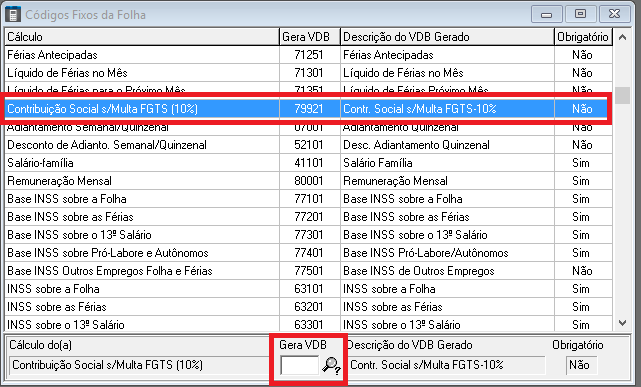Image resolution: width=641 pixels, height=387 pixels.
Task: Select the Base INSS sobre a Folha row
Action: tap(308, 199)
